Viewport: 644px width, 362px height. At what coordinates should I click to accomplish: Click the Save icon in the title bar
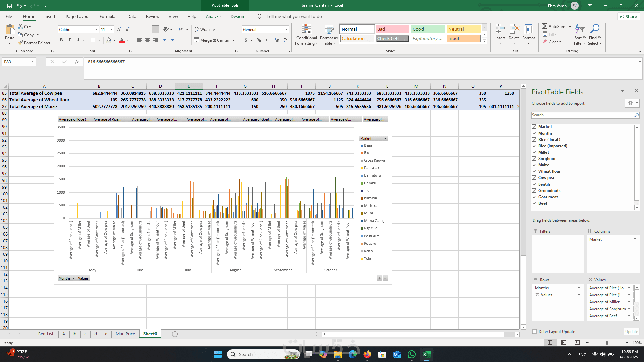9,6
